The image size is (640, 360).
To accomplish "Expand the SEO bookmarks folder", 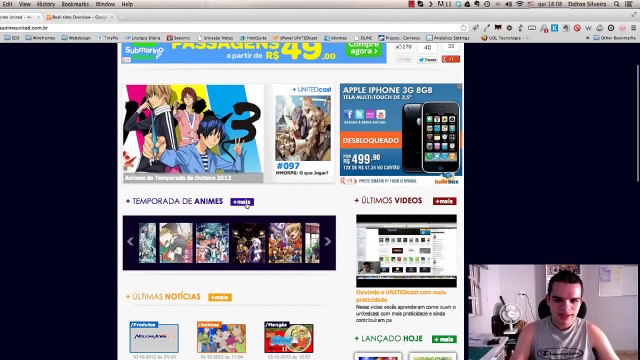I will [x=12, y=38].
